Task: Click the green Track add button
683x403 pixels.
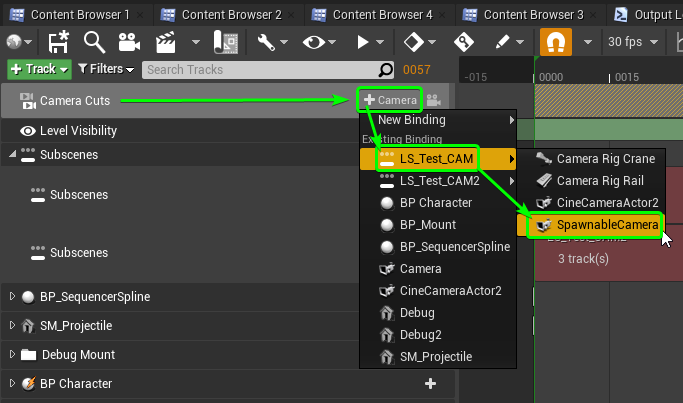Action: coord(39,69)
